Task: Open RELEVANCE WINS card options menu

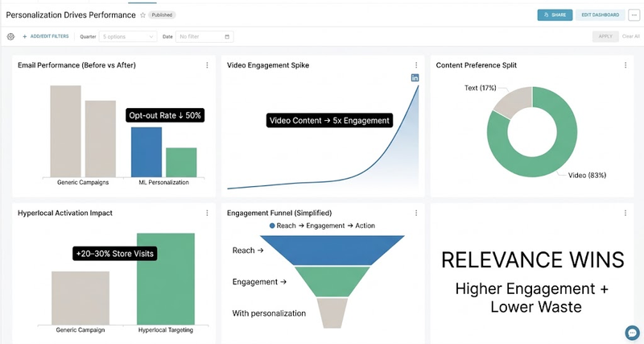Action: click(625, 213)
